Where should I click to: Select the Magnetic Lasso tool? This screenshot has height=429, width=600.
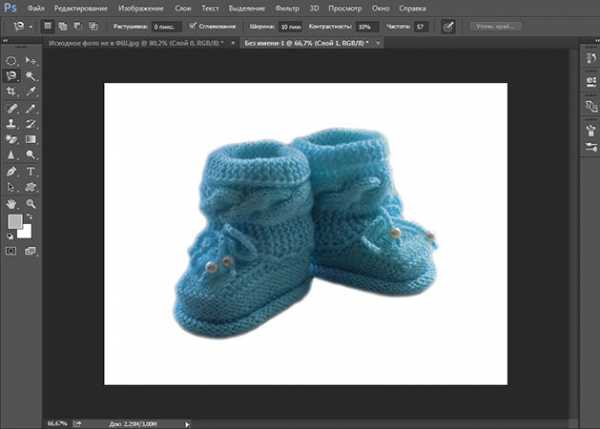click(x=12, y=75)
